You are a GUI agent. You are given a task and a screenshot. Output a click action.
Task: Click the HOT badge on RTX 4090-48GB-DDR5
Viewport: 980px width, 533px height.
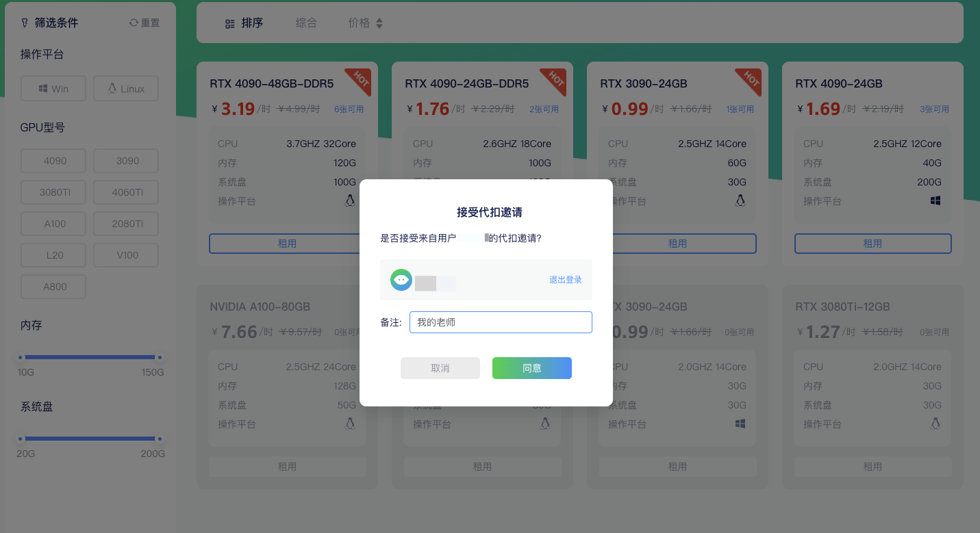pos(359,81)
